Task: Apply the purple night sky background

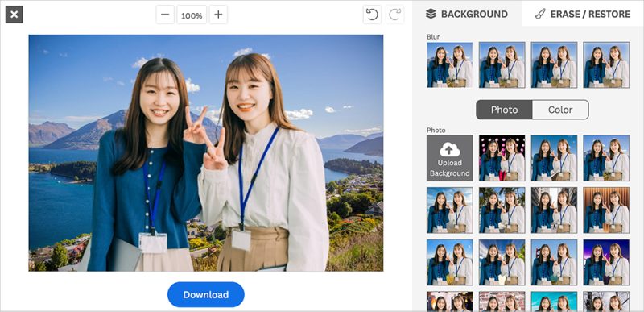Action: point(606,262)
